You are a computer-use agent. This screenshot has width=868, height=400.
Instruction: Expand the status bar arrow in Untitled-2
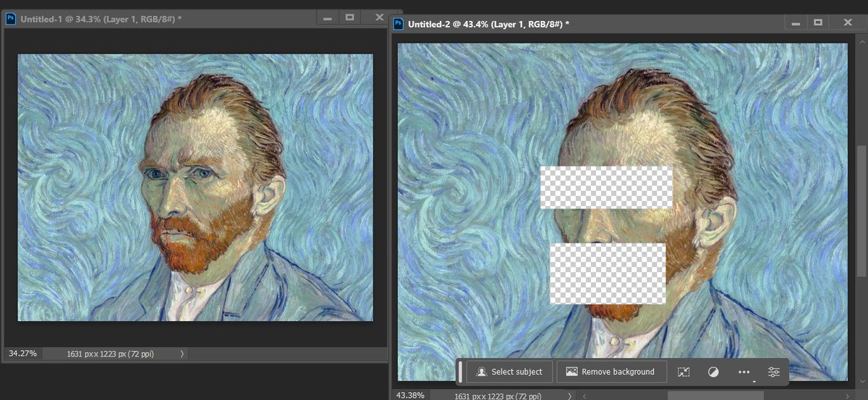click(x=571, y=396)
